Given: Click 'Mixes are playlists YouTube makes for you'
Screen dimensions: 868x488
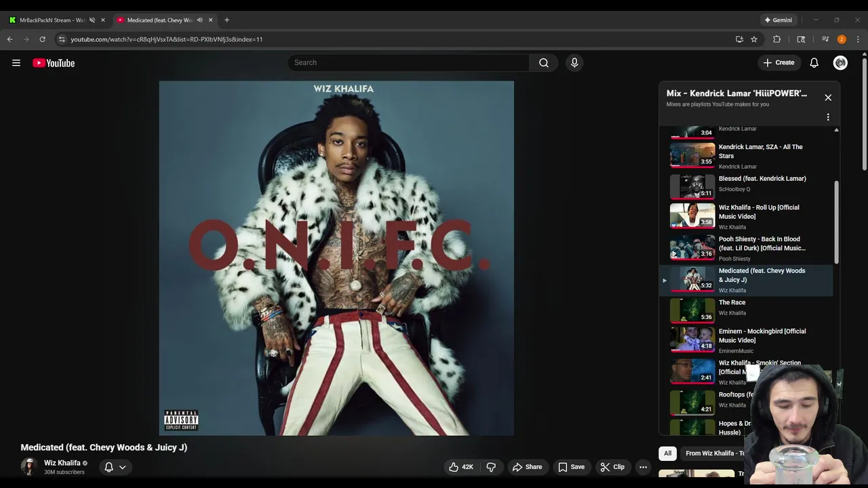Looking at the screenshot, I should pyautogui.click(x=717, y=104).
